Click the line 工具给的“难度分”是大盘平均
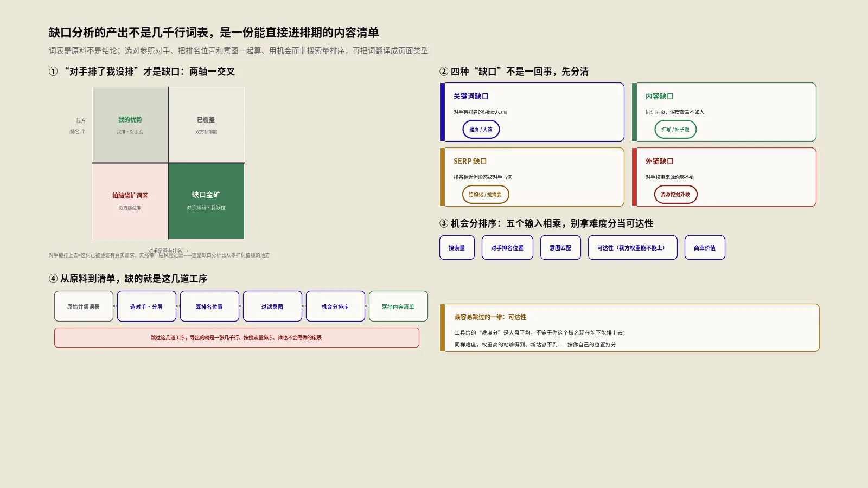868x488 pixels. pyautogui.click(x=540, y=333)
